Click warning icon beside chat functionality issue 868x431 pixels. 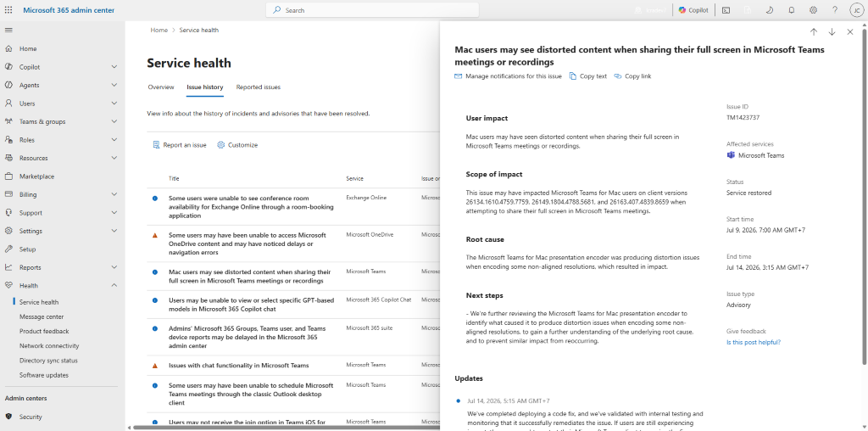[x=155, y=366]
